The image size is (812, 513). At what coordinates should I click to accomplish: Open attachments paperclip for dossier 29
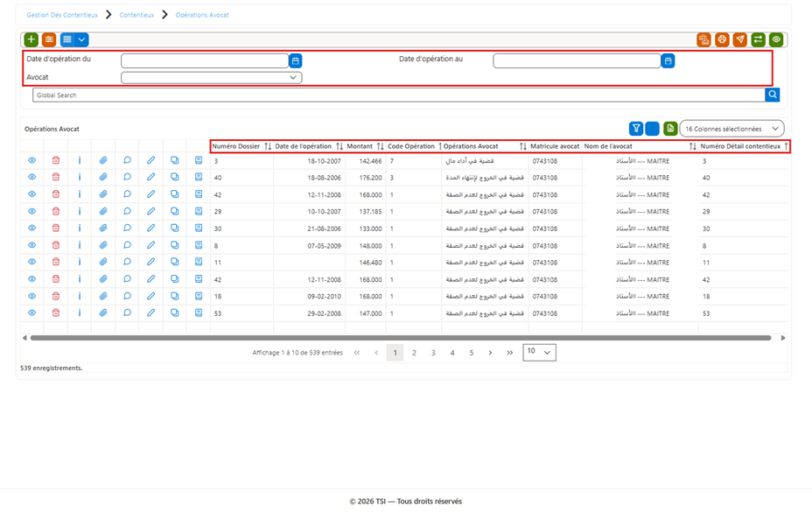click(103, 212)
